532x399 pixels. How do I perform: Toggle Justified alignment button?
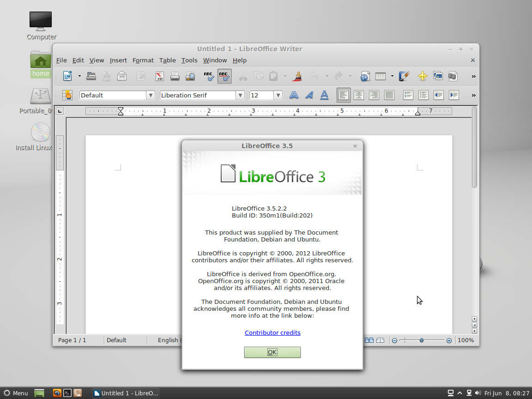[x=389, y=95]
